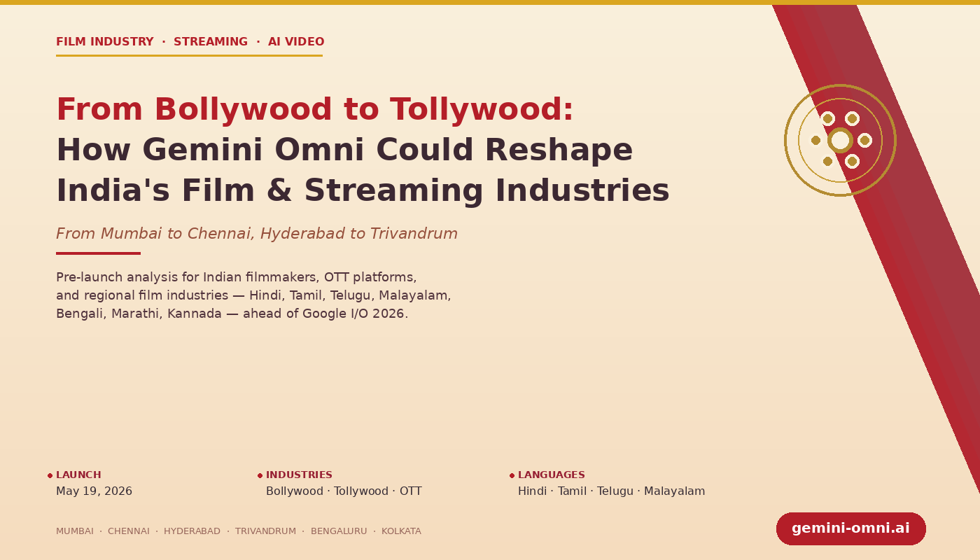The image size is (980, 560).
Task: Click the 'From Mumbai to Chennai' italic subtitle
Action: (257, 234)
